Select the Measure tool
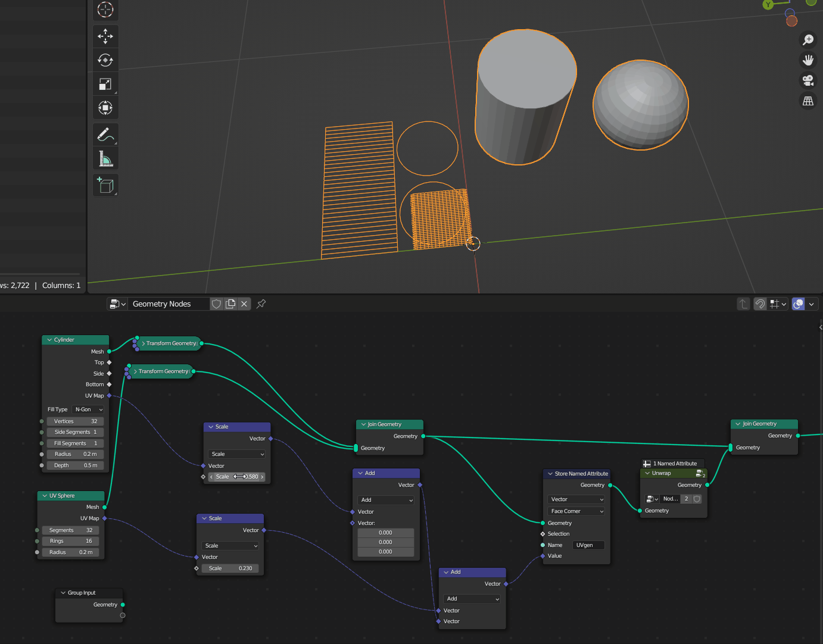Image resolution: width=823 pixels, height=644 pixels. [105, 158]
